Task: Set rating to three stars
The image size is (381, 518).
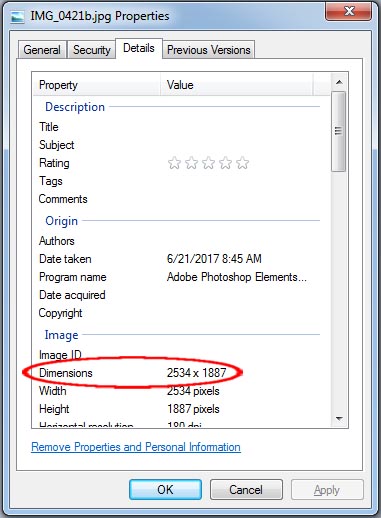Action: 208,163
